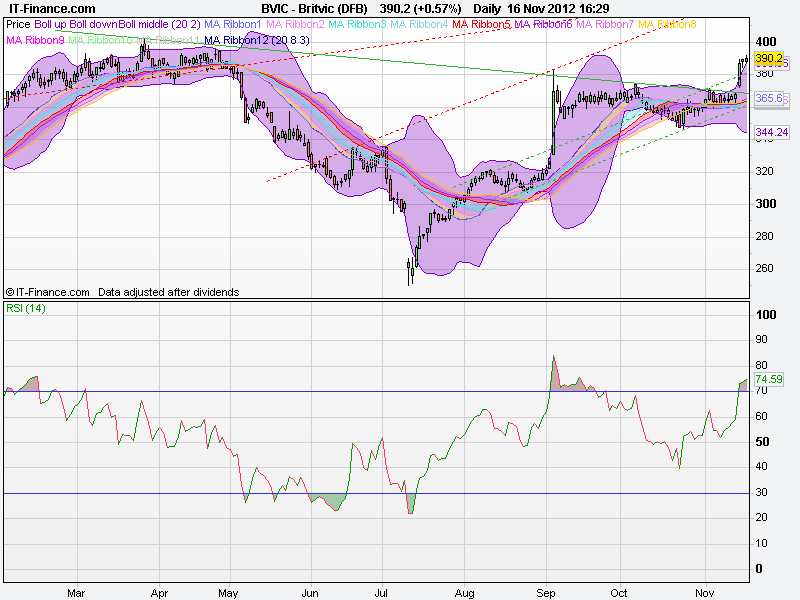Click the MA Ribbon8 yellow legend label
This screenshot has width=800, height=600.
(x=667, y=23)
